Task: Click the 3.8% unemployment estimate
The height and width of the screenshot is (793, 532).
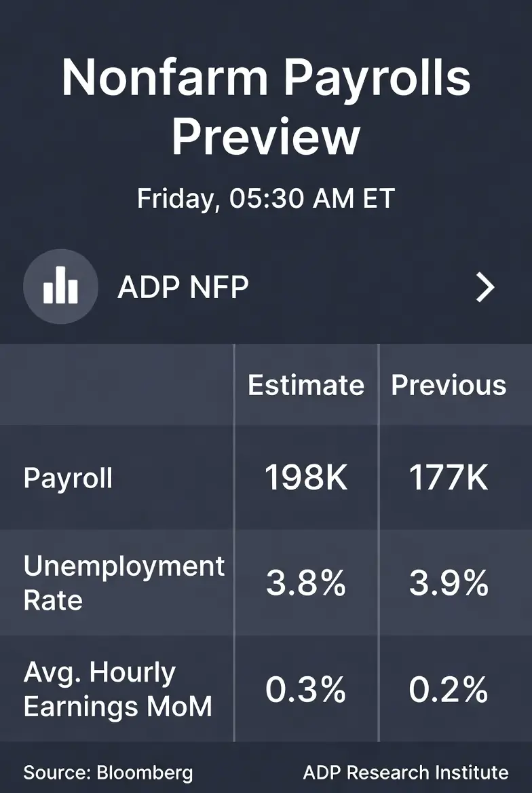Action: (306, 583)
